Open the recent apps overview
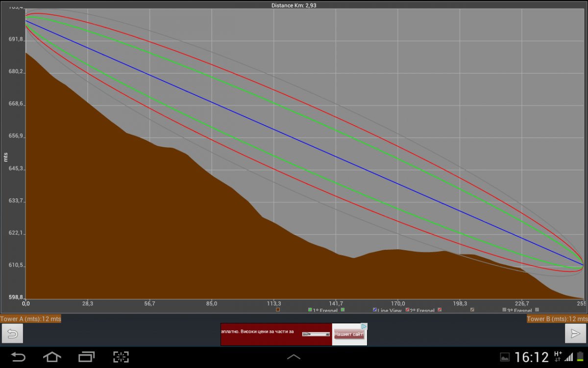This screenshot has width=588, height=368. (x=87, y=357)
